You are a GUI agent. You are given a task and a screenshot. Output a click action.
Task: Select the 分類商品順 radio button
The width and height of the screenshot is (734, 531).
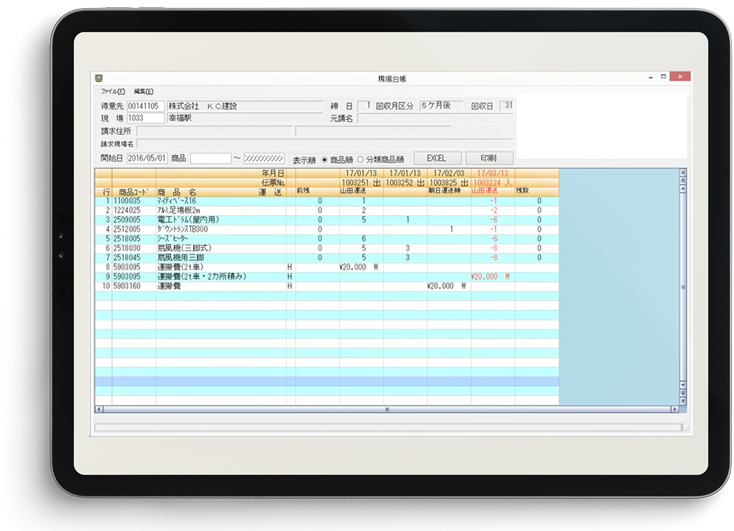pos(360,160)
